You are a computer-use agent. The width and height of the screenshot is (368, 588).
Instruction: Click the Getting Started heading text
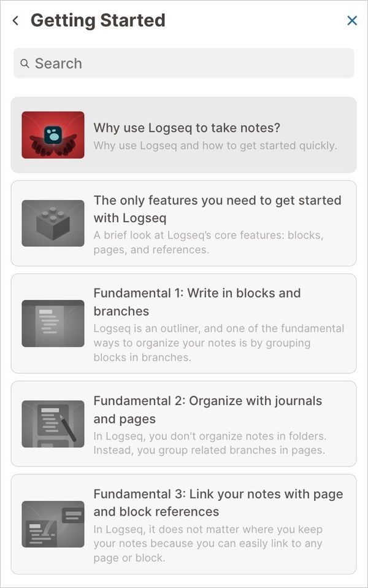coord(98,20)
